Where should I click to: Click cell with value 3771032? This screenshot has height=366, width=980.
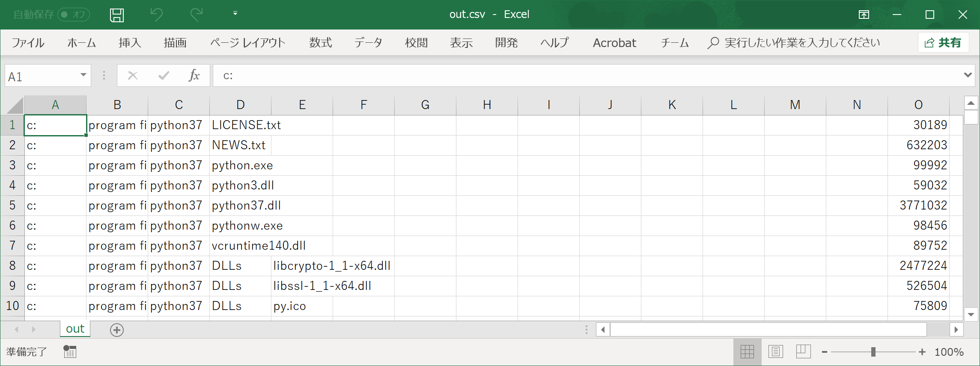918,205
